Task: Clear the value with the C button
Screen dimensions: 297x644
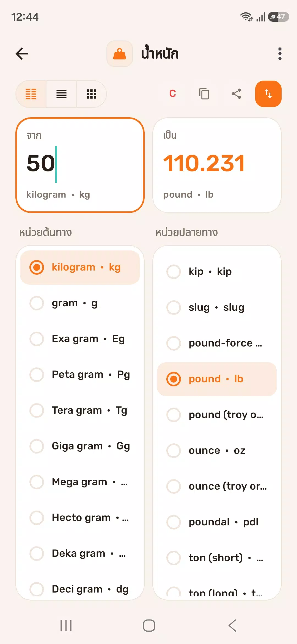Action: click(x=172, y=94)
